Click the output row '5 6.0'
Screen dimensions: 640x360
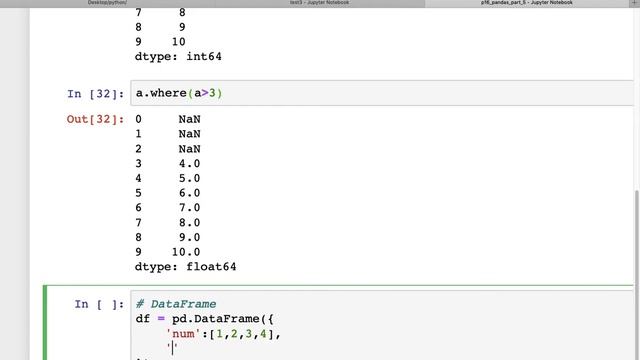[x=168, y=193]
